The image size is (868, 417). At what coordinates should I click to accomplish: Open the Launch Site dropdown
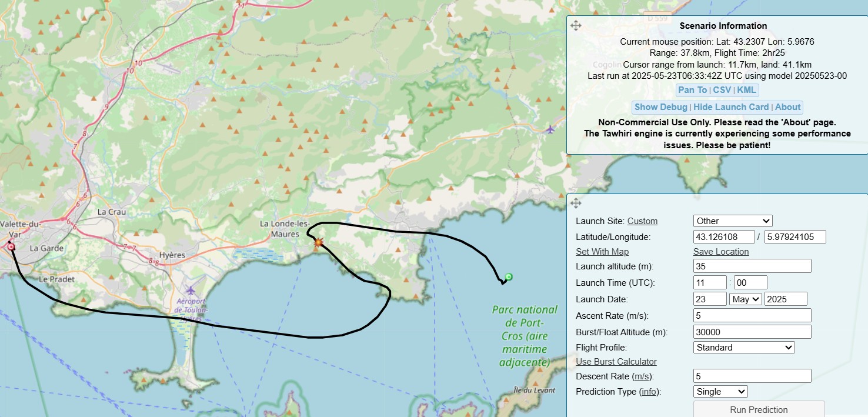(732, 221)
